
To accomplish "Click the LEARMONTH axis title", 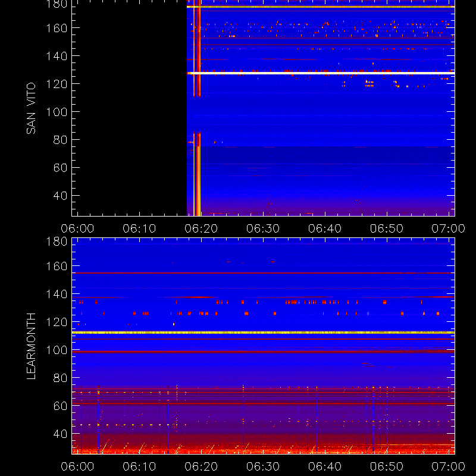I will 32,346.
